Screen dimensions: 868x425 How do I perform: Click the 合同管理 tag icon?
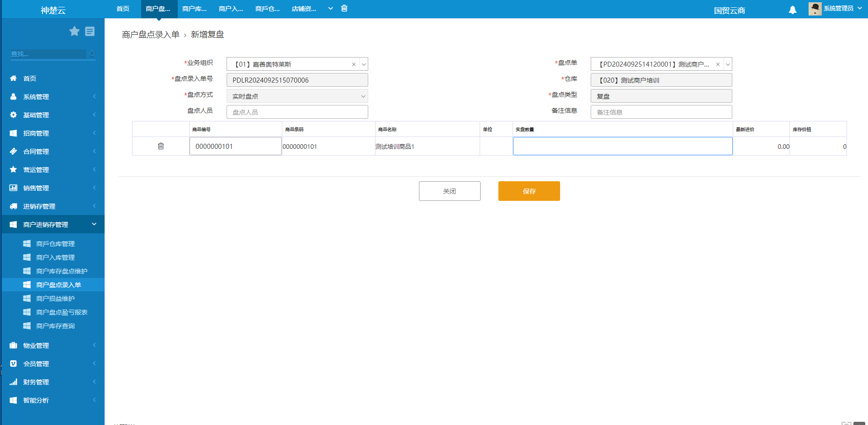[13, 151]
